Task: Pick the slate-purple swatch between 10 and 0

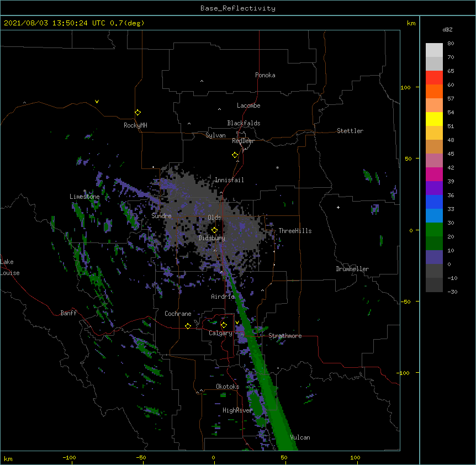Action: click(x=434, y=257)
